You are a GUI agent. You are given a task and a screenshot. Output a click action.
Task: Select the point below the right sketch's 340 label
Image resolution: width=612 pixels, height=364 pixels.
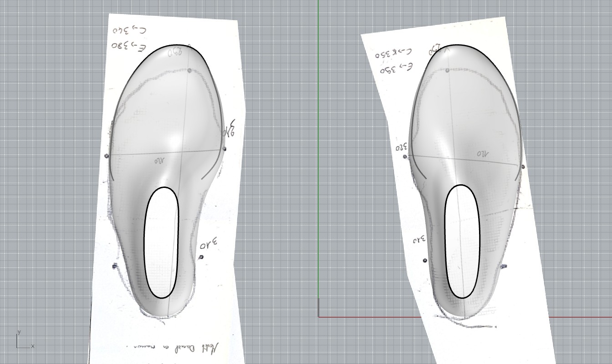(425, 261)
